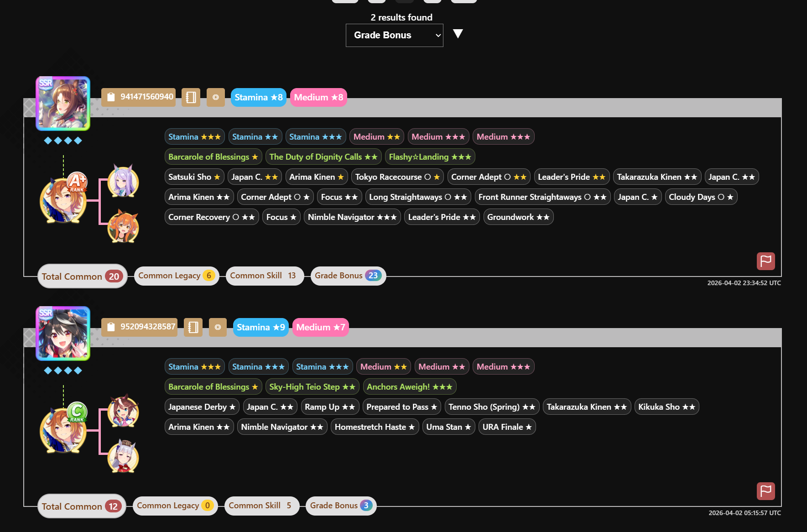This screenshot has height=532, width=807.
Task: Open the notebook icon beside ID 941471560940
Action: click(x=191, y=97)
